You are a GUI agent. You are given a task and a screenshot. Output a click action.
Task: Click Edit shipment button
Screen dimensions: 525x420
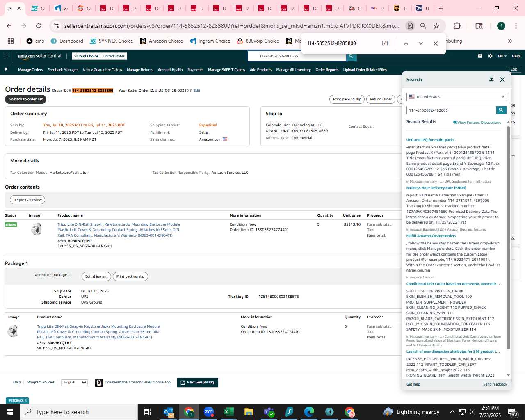tap(96, 276)
